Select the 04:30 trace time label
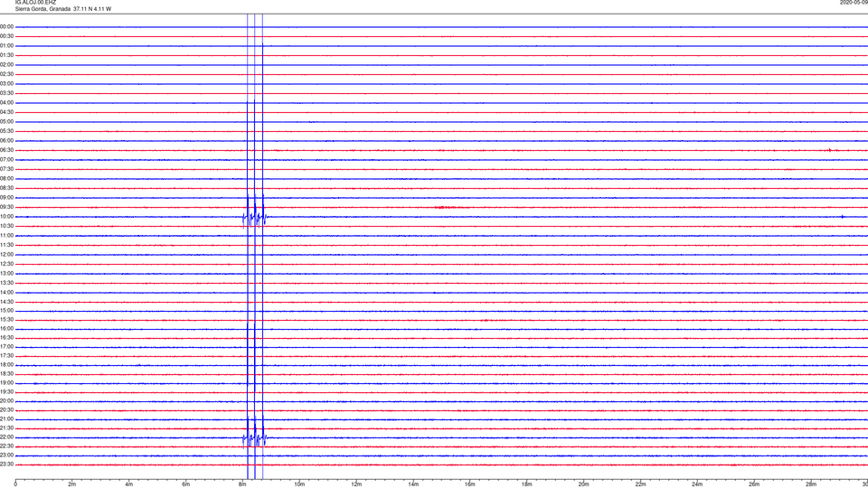Viewport: 868px width, 488px height. 6,112
